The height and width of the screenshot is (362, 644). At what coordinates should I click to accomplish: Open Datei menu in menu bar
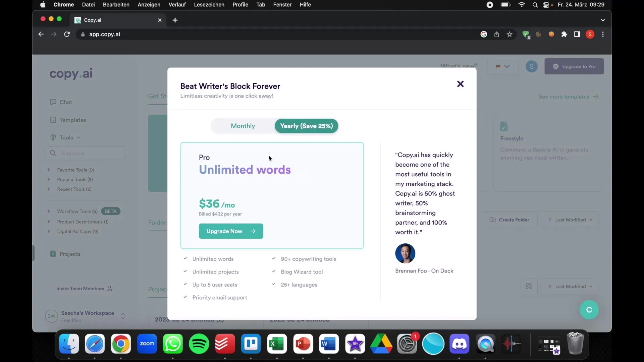(x=89, y=4)
